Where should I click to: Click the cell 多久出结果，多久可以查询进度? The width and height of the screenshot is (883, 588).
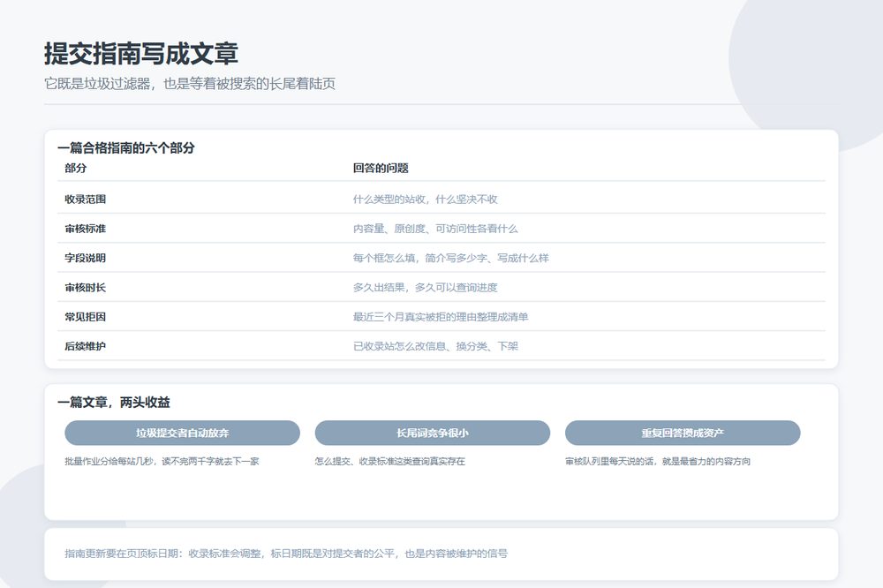pos(426,287)
